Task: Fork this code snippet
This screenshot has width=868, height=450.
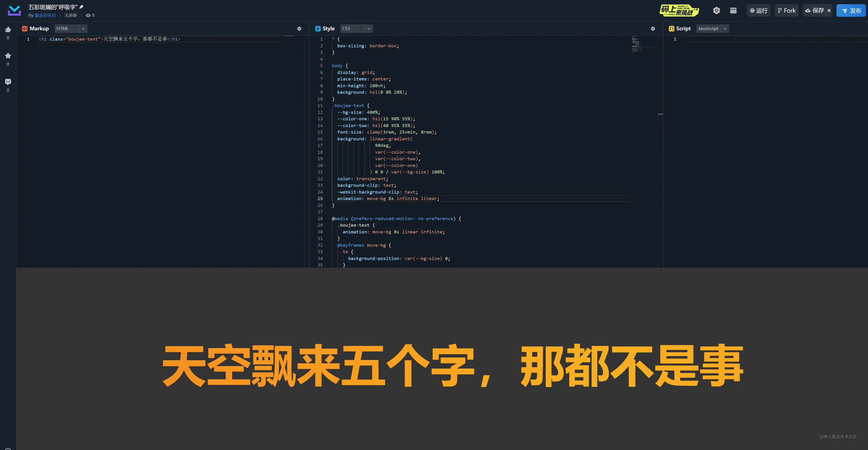Action: tap(786, 10)
